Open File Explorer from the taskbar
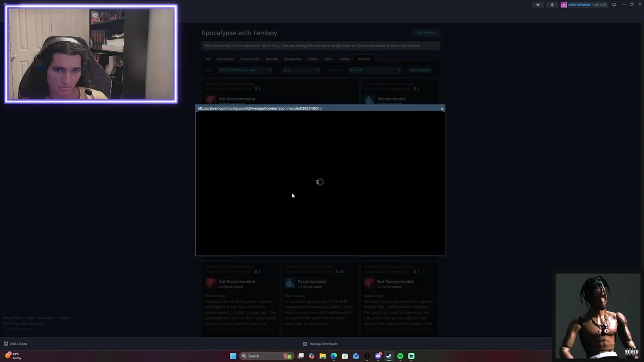Image resolution: width=644 pixels, height=362 pixels. [x=323, y=356]
